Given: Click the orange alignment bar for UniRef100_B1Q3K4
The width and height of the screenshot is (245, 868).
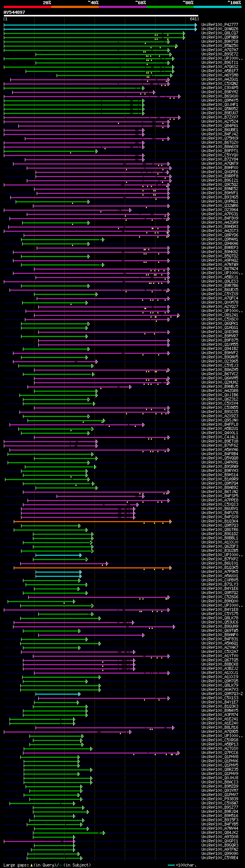Looking at the screenshot, I should click(93, 521).
